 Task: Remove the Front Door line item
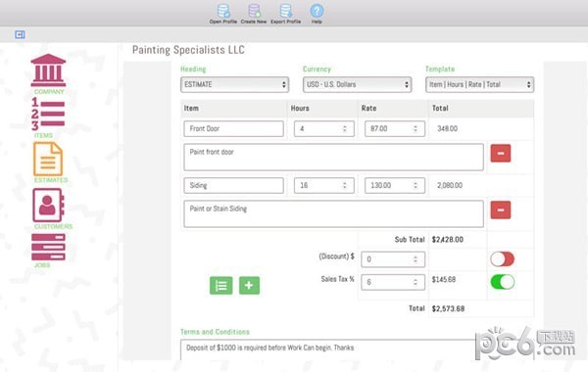(x=501, y=154)
